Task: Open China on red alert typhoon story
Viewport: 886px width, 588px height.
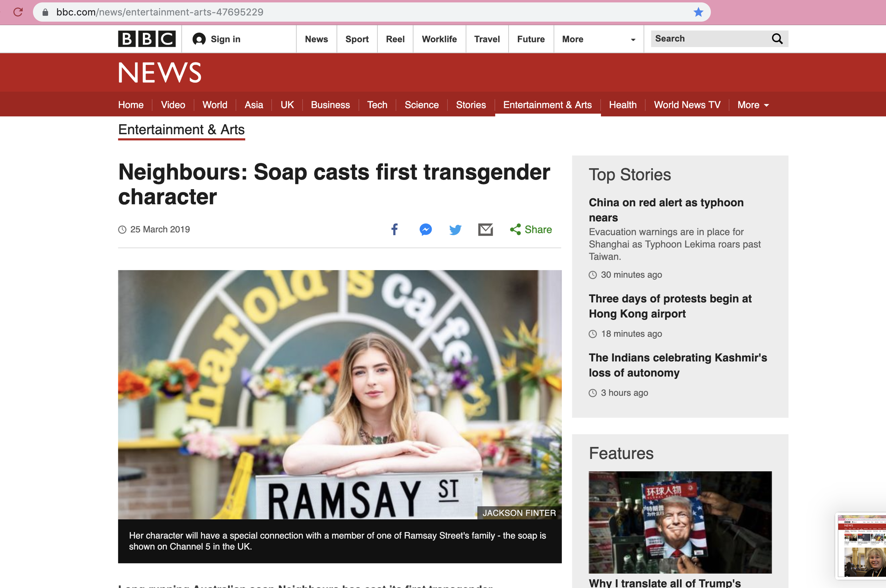Action: click(x=666, y=210)
